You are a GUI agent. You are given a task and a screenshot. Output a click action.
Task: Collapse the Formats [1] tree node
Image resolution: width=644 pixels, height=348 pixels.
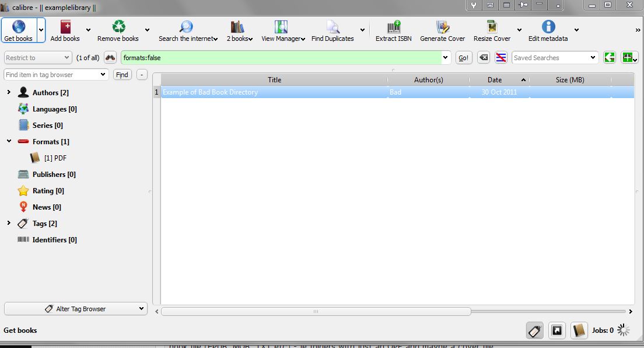click(9, 141)
